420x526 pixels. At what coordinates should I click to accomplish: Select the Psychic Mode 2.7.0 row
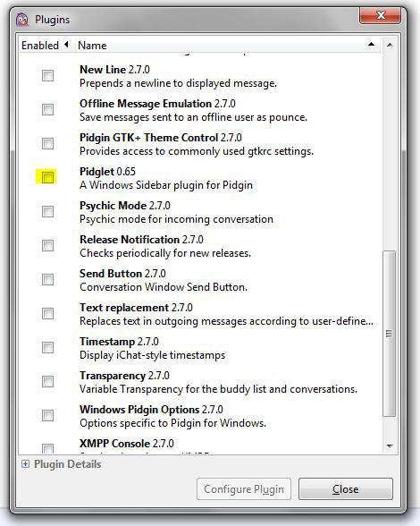point(200,212)
